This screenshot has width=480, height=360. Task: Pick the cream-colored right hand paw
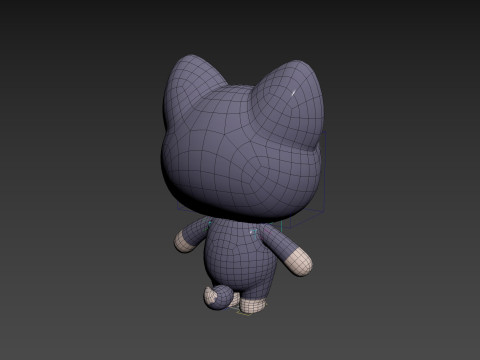(299, 261)
